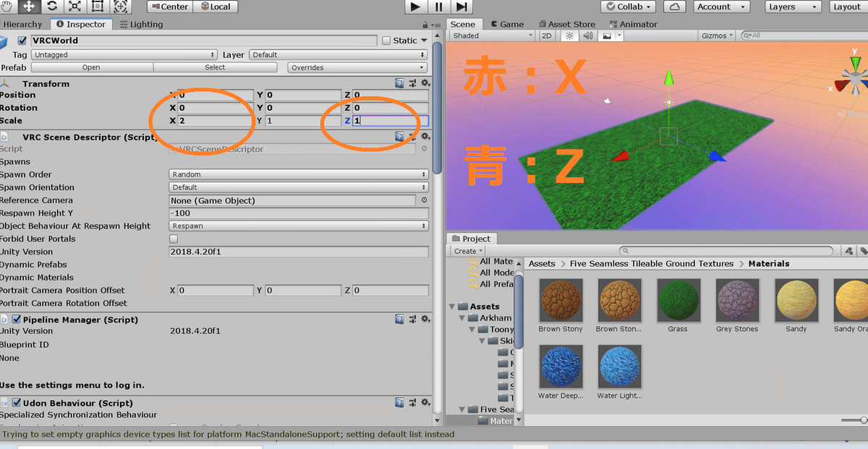The width and height of the screenshot is (868, 449).
Task: Toggle Pipeline Manager enabled checkbox
Action: [x=17, y=319]
